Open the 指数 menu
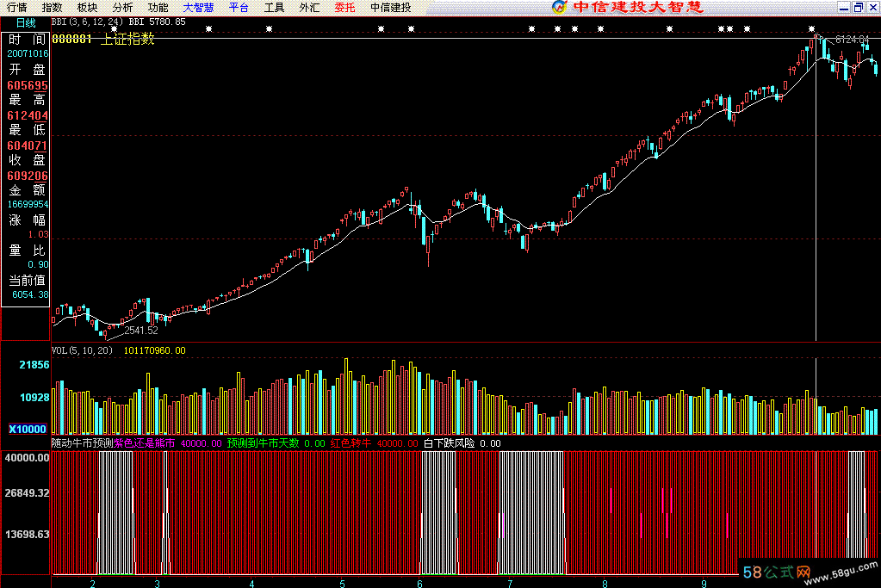Viewport: 881px width, 588px height. [x=53, y=7]
